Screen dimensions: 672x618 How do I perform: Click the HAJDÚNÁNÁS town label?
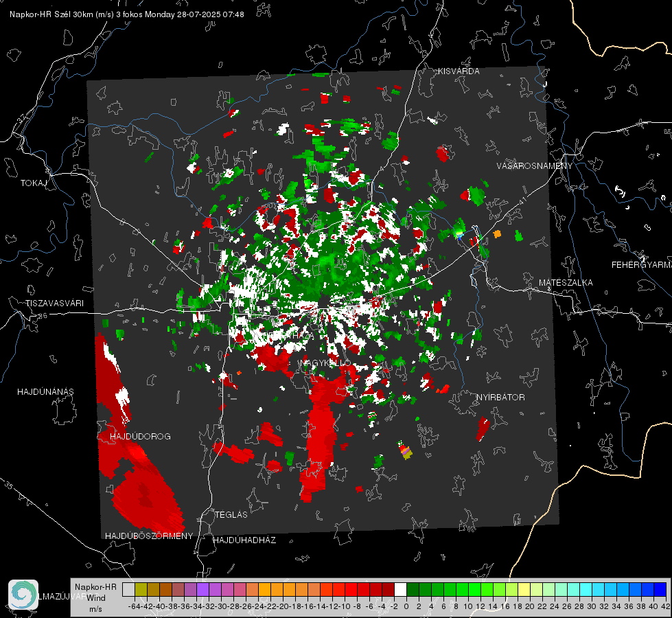click(x=45, y=391)
